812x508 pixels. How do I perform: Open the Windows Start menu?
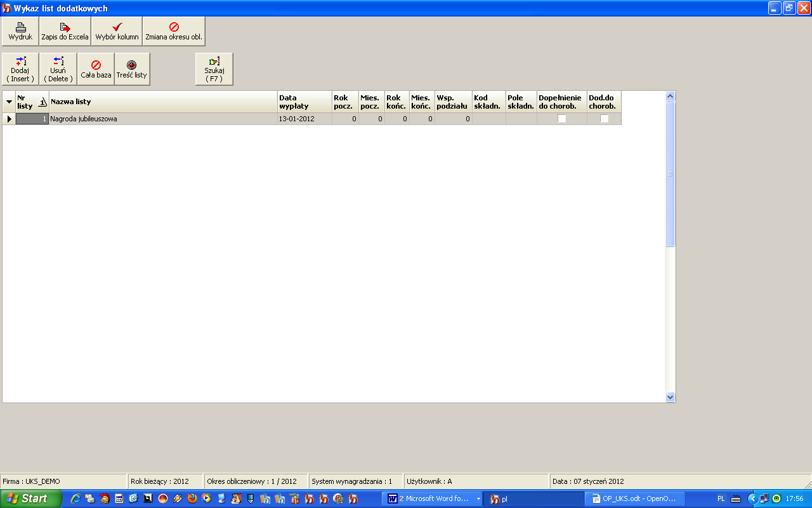pyautogui.click(x=30, y=499)
